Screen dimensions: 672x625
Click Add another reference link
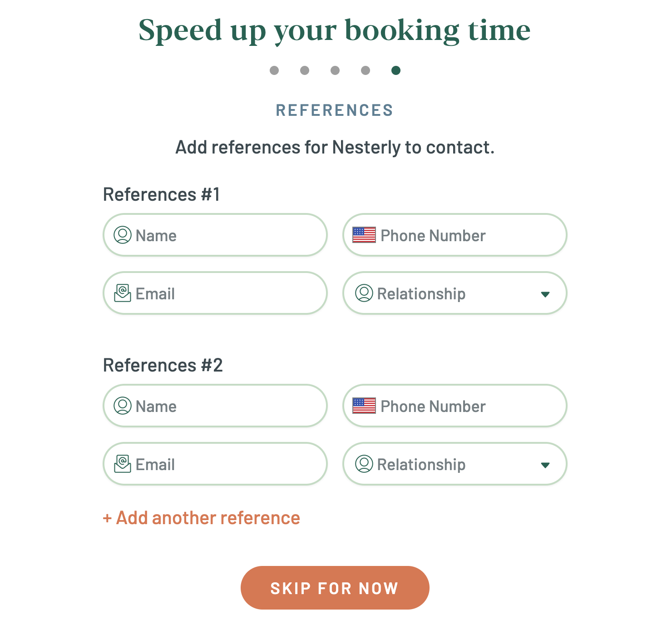click(x=202, y=518)
